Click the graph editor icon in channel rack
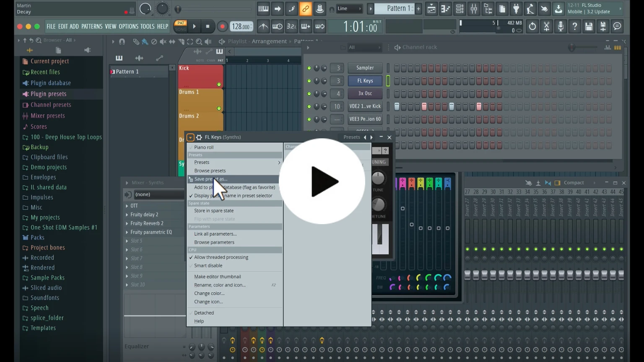This screenshot has height=362, width=644. tap(608, 47)
